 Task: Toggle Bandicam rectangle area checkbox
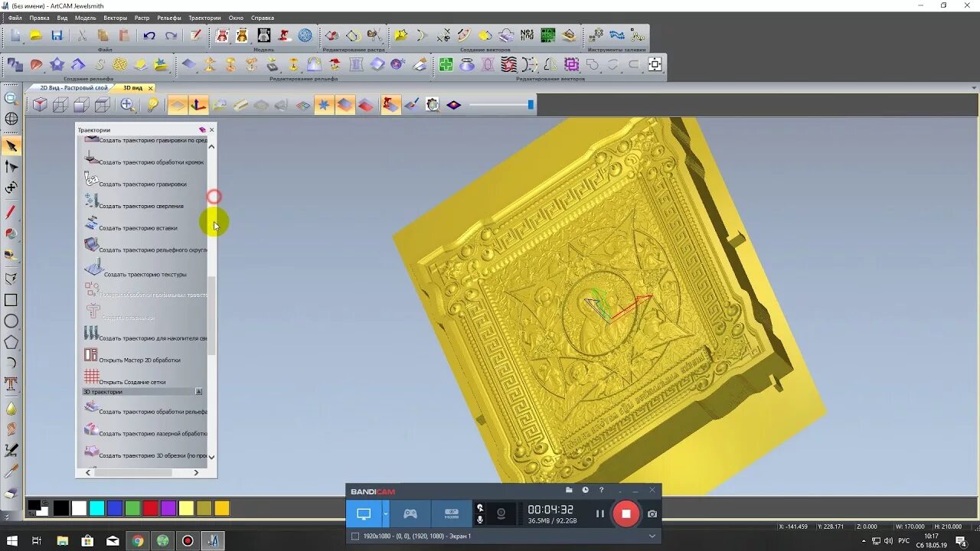354,536
